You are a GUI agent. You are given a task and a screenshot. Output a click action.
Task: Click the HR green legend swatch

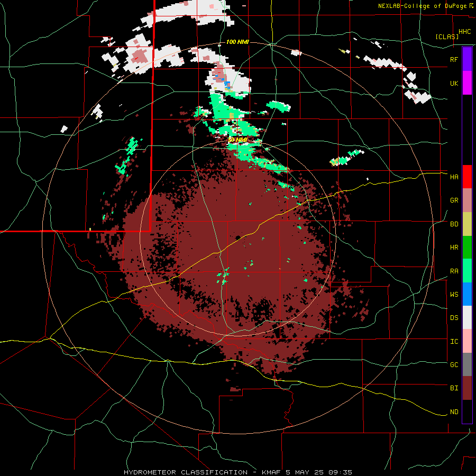(467, 248)
